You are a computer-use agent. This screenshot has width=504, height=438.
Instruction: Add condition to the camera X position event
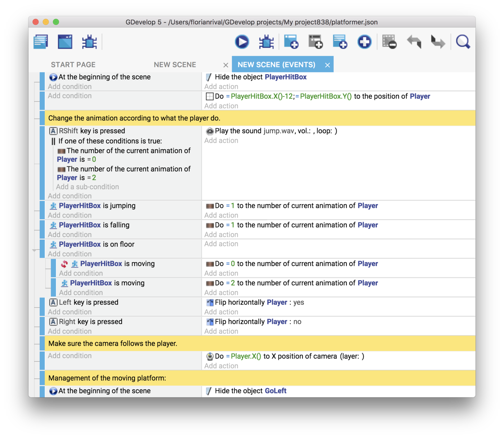(x=70, y=356)
